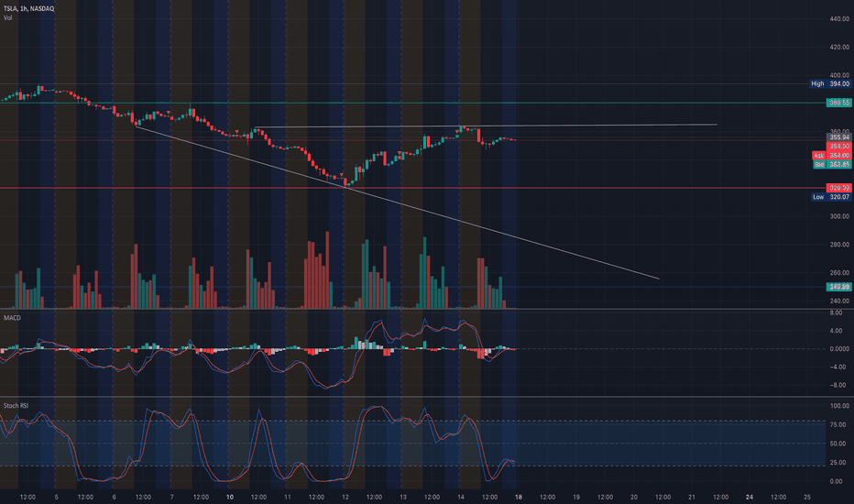This screenshot has width=854, height=504.
Task: Click the Bid 353.85 price tag
Action: [x=832, y=165]
